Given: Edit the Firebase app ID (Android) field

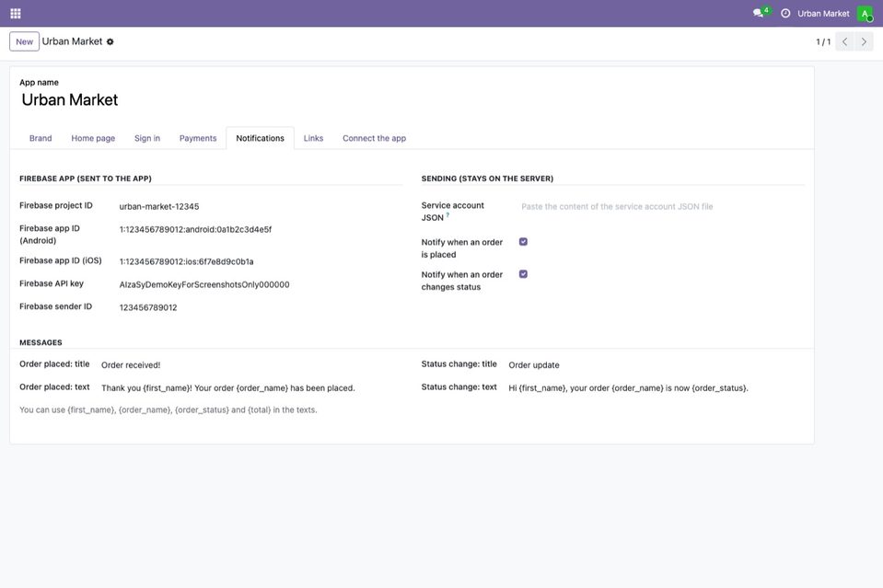Looking at the screenshot, I should click(261, 229).
